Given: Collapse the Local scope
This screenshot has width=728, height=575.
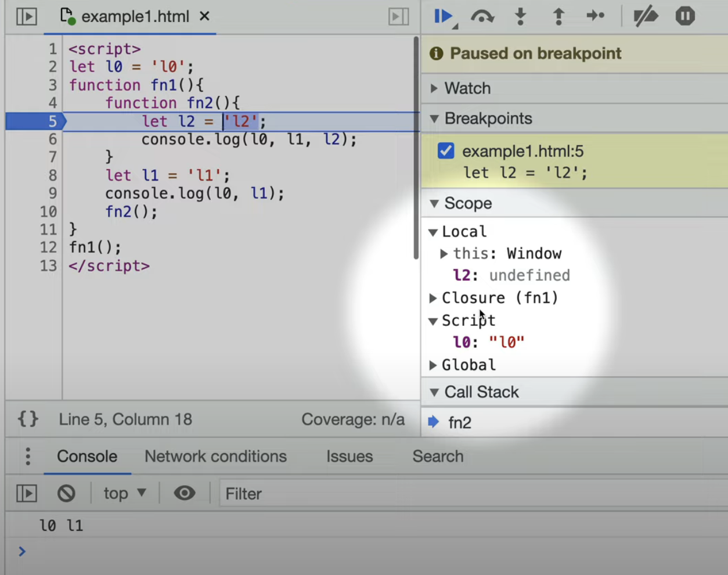Looking at the screenshot, I should click(x=433, y=232).
